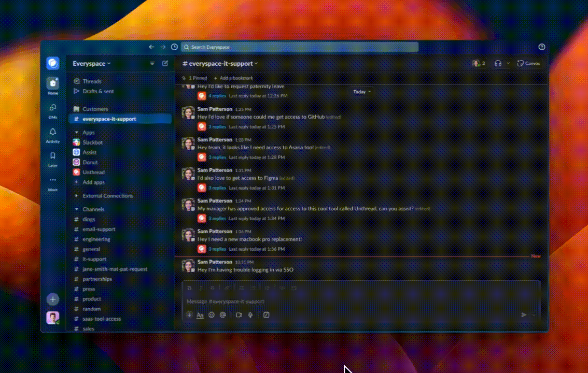Open the Everyspace workspace dropdown menu

[92, 63]
